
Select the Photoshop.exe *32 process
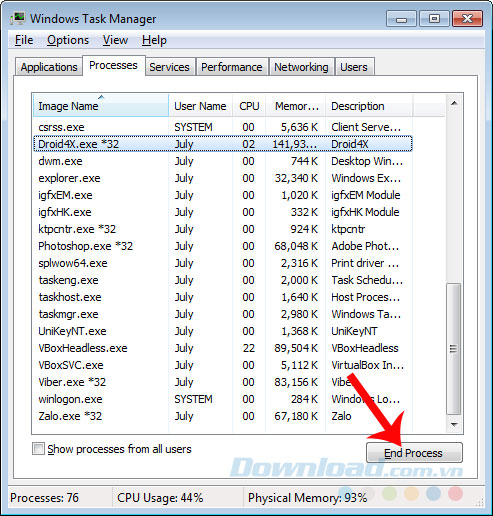(223, 246)
